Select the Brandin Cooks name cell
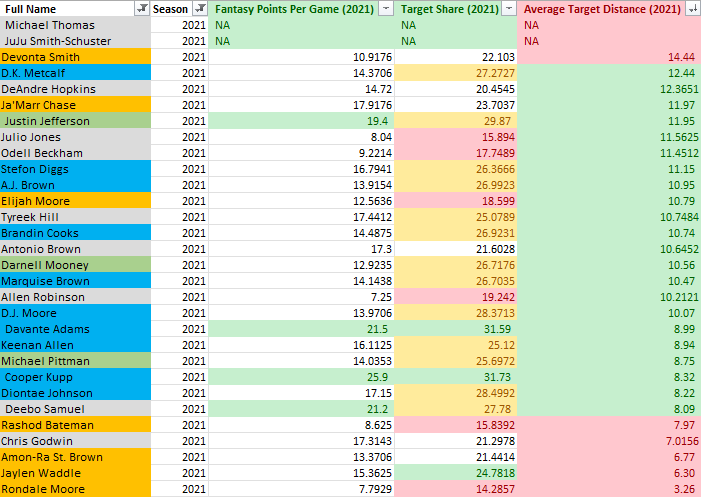The image size is (701, 497). tap(75, 233)
